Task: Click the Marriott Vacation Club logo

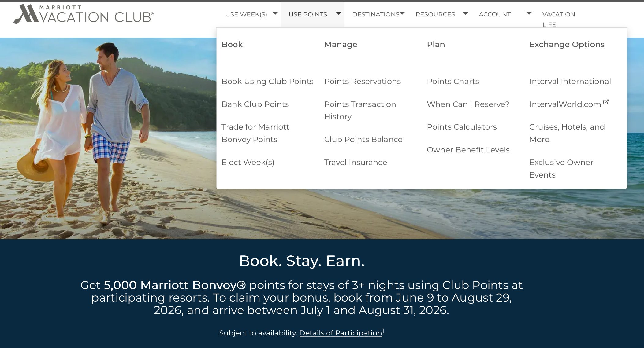Action: click(x=83, y=14)
